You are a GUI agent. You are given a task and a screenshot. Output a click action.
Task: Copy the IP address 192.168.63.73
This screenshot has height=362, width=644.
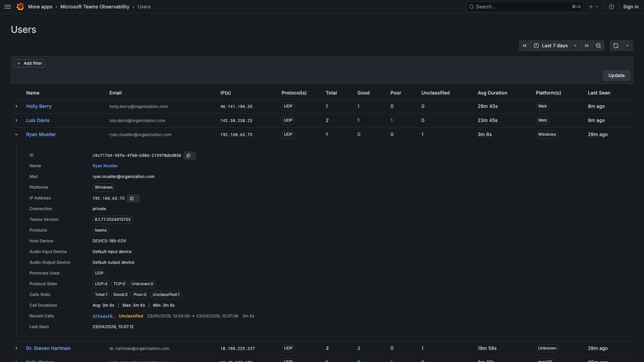click(x=132, y=198)
